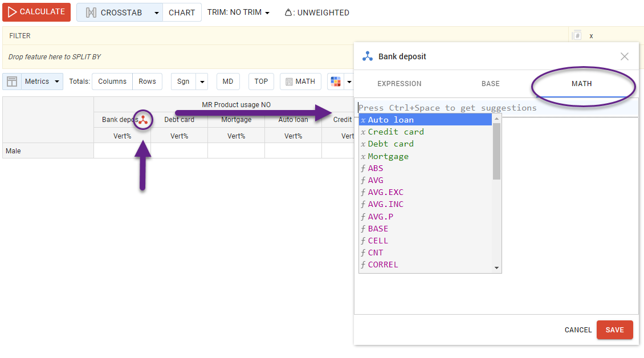Switch to the EXPRESSION tab
The width and height of the screenshot is (644, 358).
pos(399,84)
